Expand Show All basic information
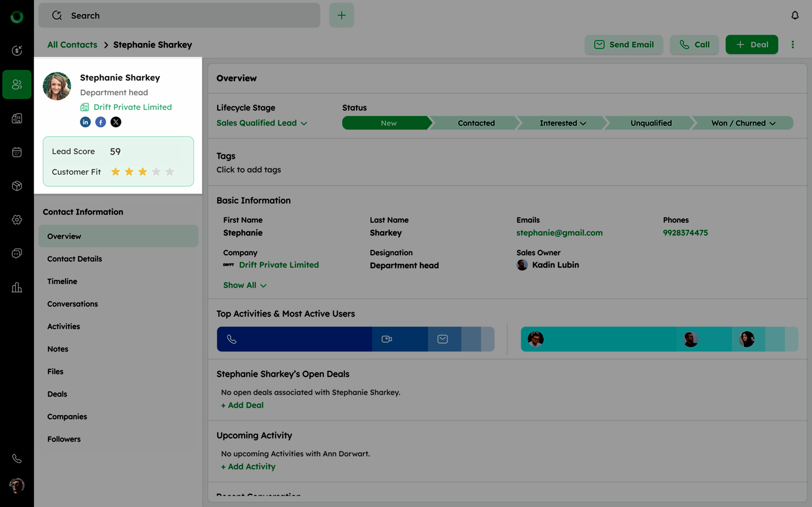The image size is (812, 507). [245, 285]
